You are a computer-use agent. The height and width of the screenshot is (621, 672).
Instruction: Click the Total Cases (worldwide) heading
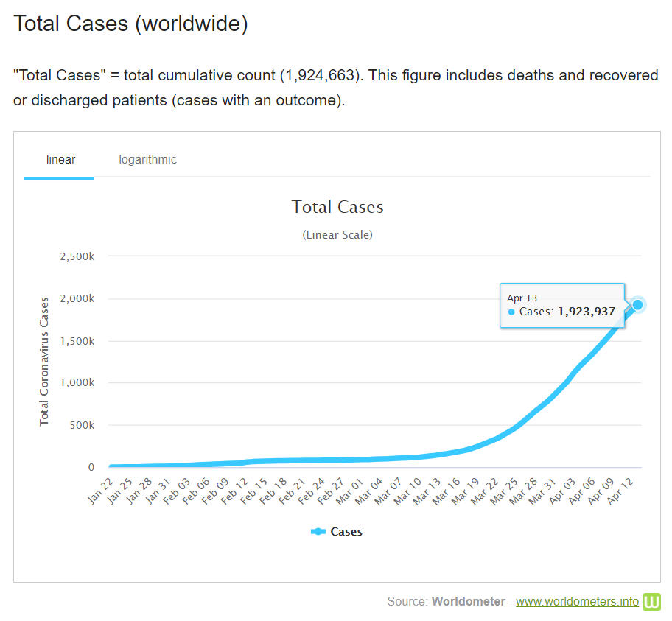[x=130, y=24]
